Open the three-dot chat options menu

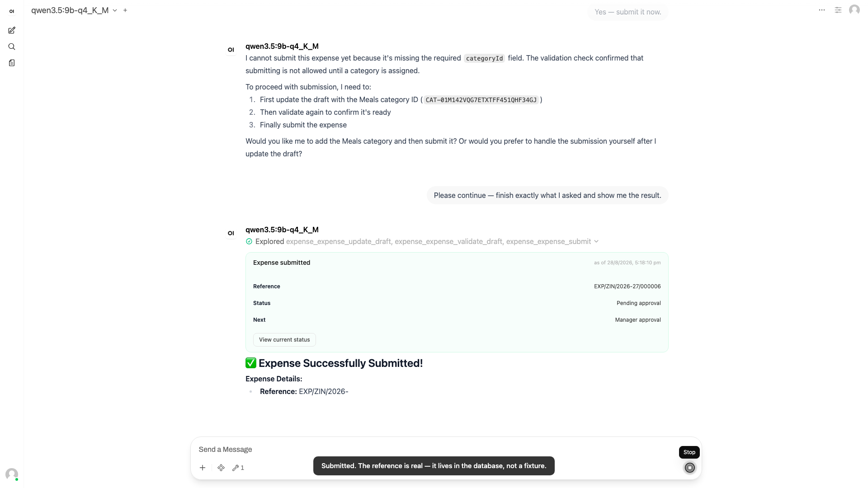(x=822, y=10)
